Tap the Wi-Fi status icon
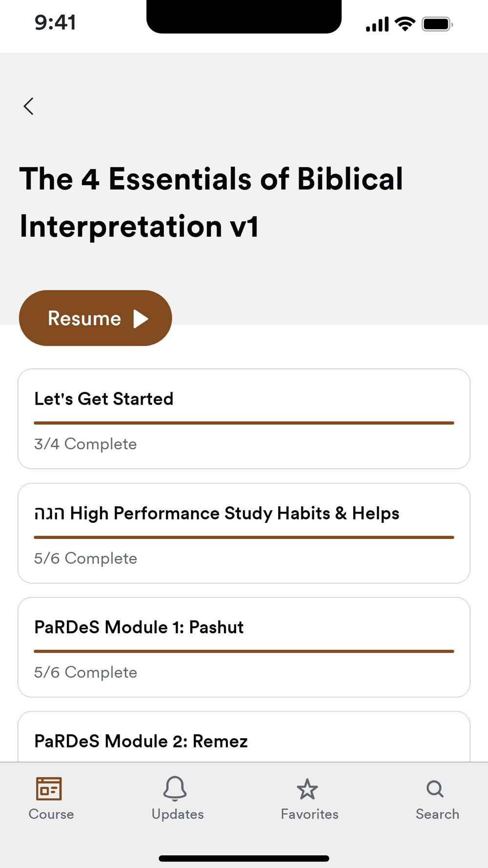Viewport: 488px width, 868px height. (x=405, y=23)
